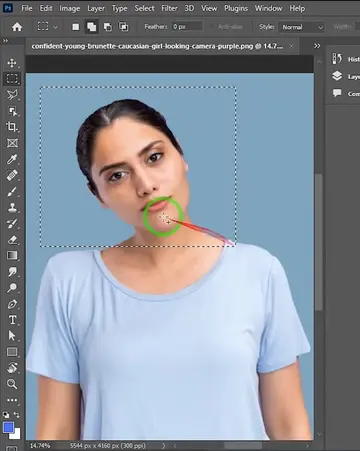Open the 3D menu

pos(189,8)
